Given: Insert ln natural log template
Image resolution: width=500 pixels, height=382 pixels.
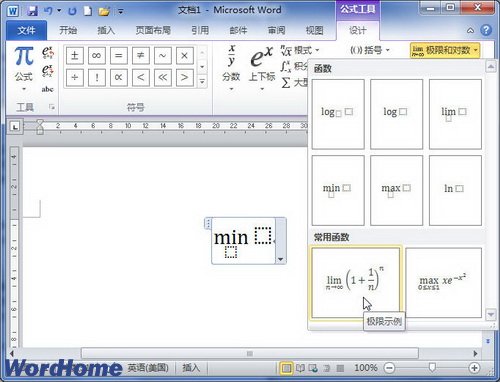Looking at the screenshot, I should 455,190.
